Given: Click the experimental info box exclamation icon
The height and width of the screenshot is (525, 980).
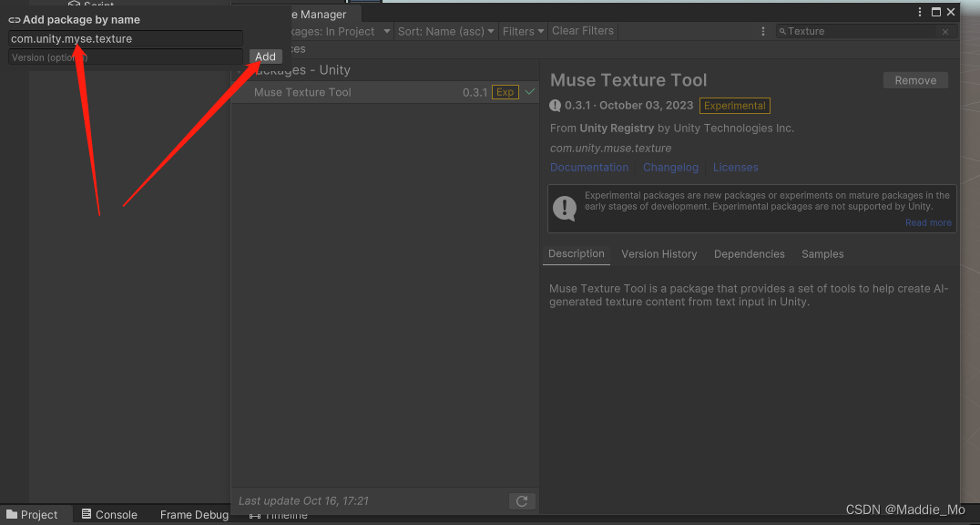Looking at the screenshot, I should point(565,209).
